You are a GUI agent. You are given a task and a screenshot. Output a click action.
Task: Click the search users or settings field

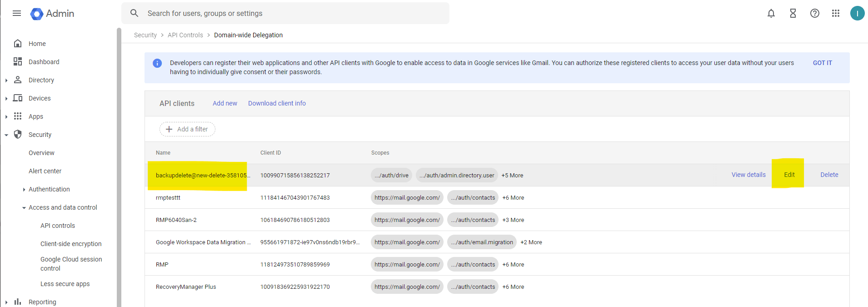click(291, 13)
